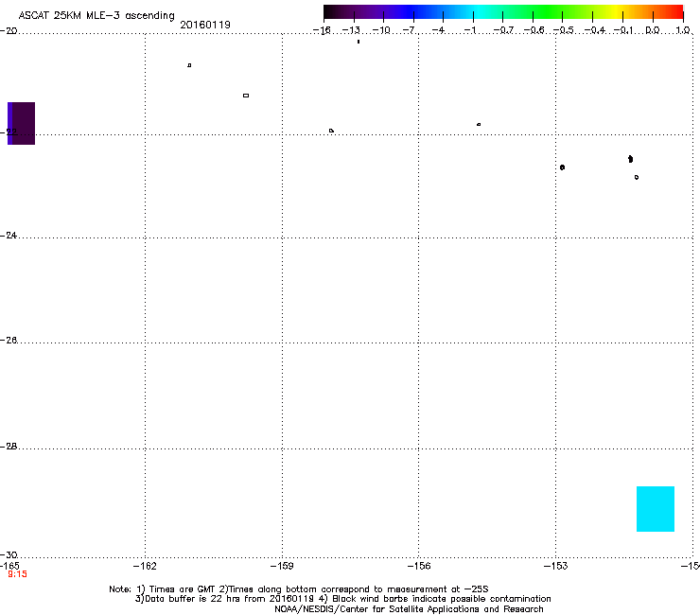Screen dimensions: 700x615
Task: Click the cyan data patch near -29
Action: click(656, 509)
